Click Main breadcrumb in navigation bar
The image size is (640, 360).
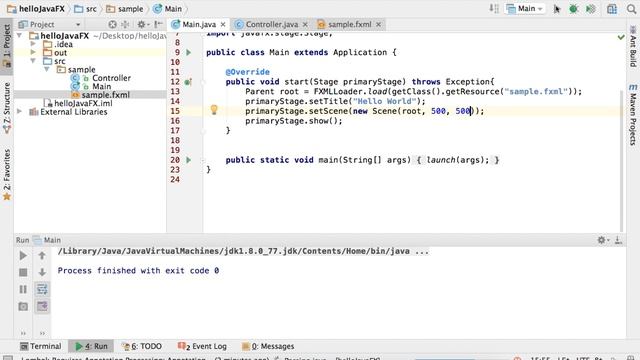[167, 9]
